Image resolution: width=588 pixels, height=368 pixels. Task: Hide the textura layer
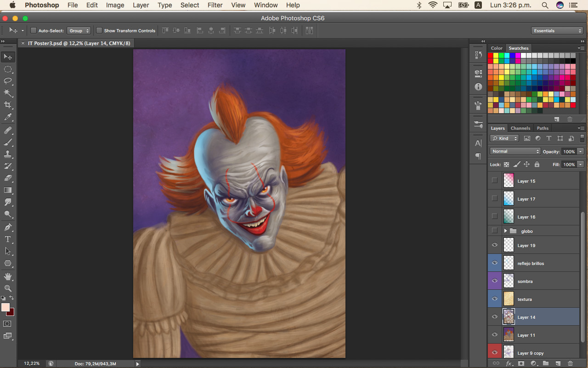tap(494, 299)
